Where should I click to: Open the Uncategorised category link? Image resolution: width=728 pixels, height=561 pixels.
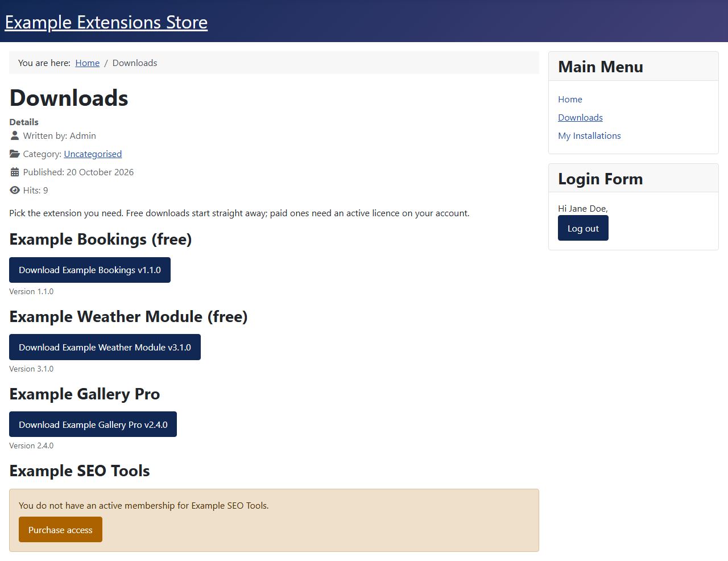pyautogui.click(x=93, y=154)
